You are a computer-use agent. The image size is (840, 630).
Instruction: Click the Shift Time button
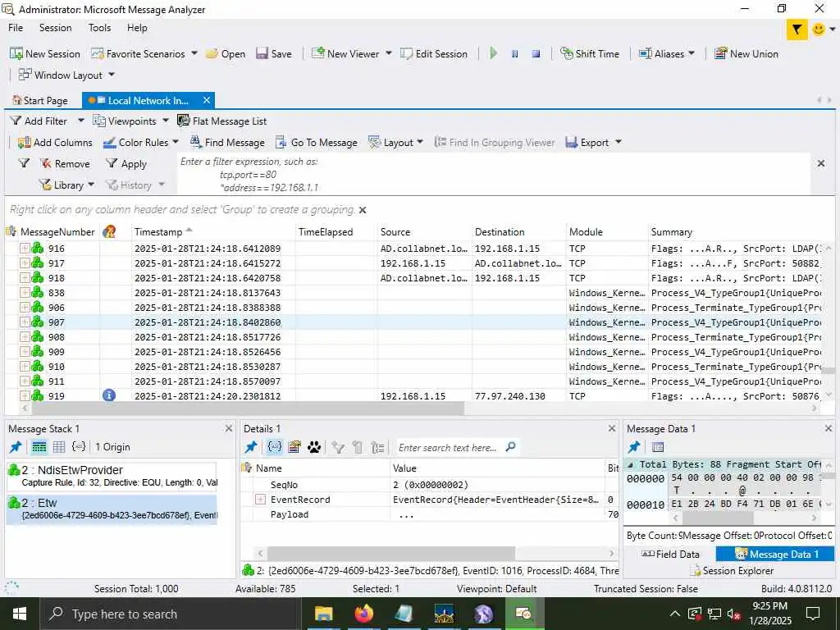click(590, 53)
